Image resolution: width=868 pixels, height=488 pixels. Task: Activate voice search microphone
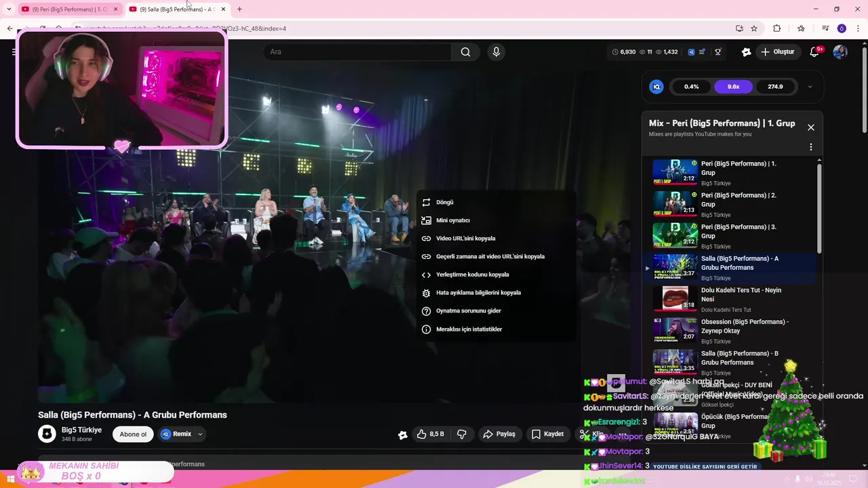[x=496, y=52]
